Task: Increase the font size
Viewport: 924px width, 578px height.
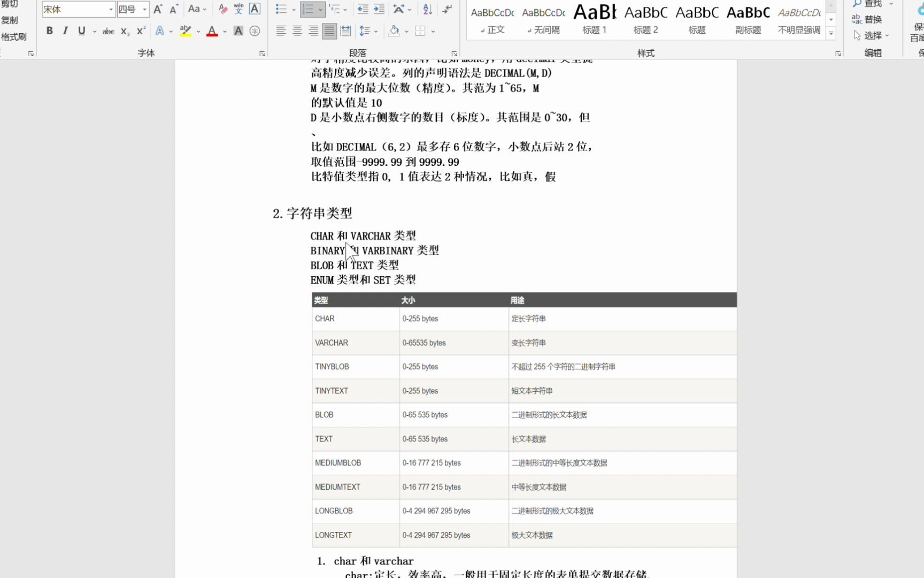Action: (x=158, y=9)
